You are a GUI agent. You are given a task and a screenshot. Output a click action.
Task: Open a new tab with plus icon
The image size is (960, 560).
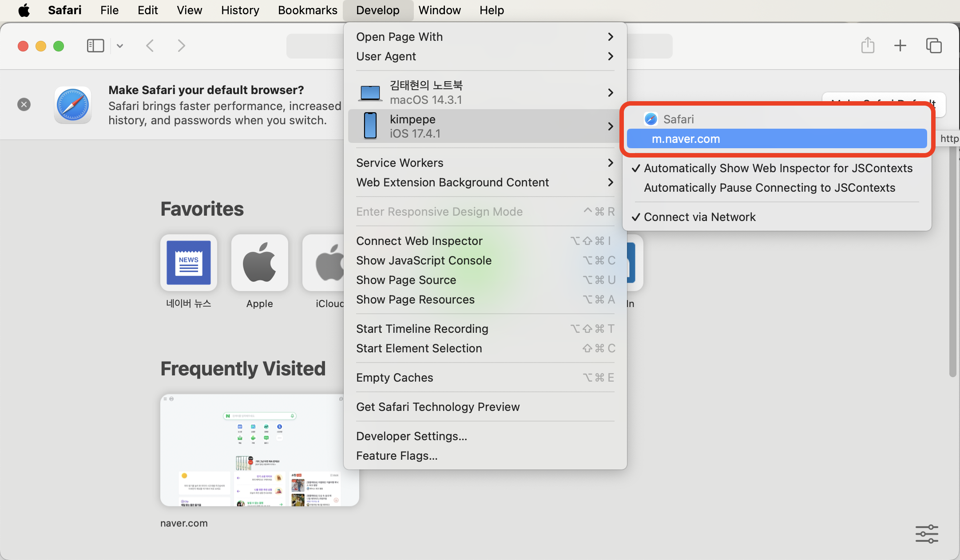click(900, 46)
